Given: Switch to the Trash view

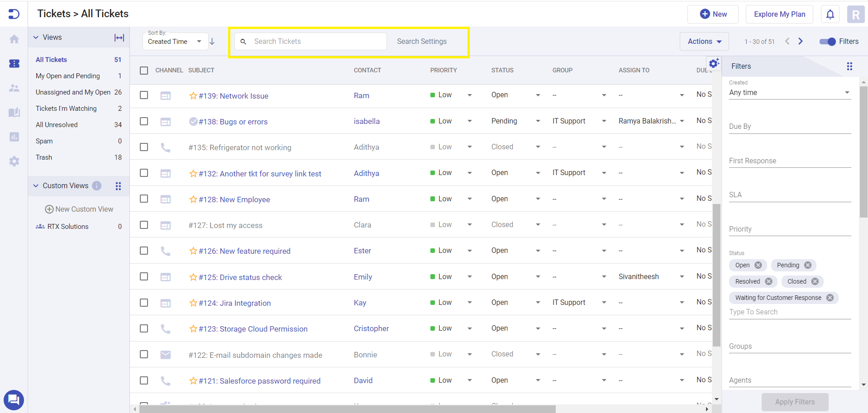Looking at the screenshot, I should [43, 157].
